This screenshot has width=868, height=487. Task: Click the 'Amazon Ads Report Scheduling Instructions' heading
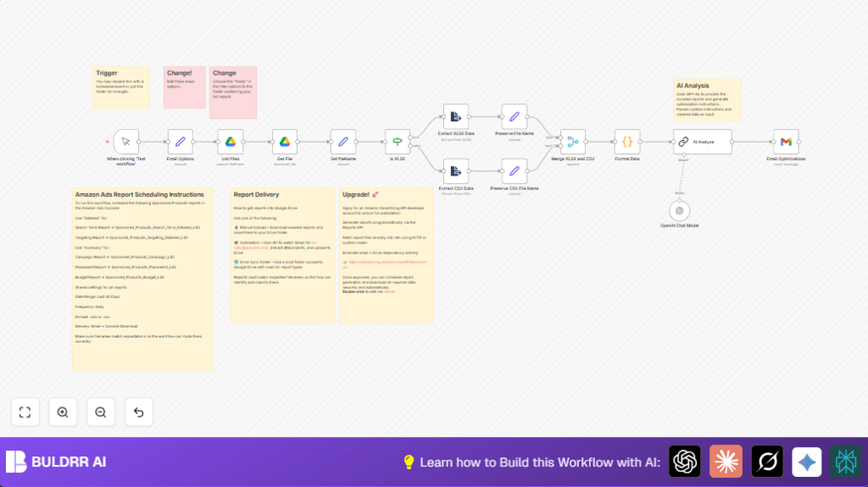click(x=140, y=194)
